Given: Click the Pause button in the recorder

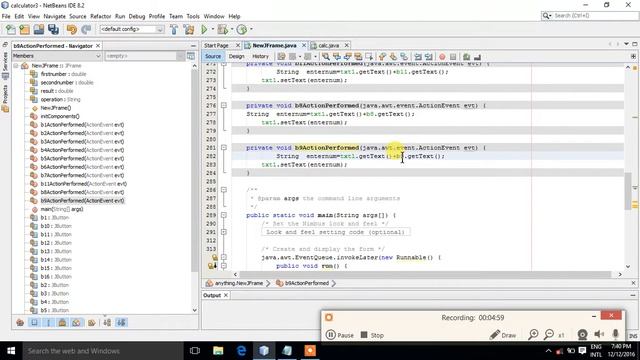Looking at the screenshot, I should 340,335.
